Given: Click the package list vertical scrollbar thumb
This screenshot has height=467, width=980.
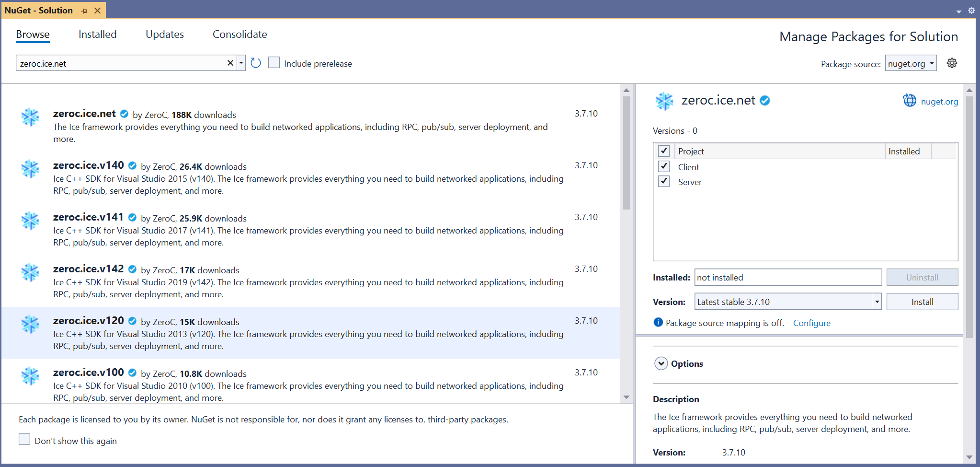Looking at the screenshot, I should pyautogui.click(x=626, y=153).
